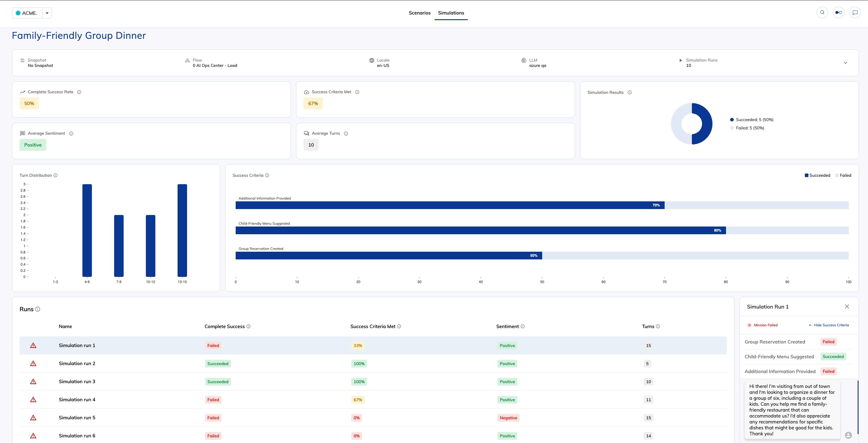Click info icon beside Average Turns

click(x=346, y=134)
